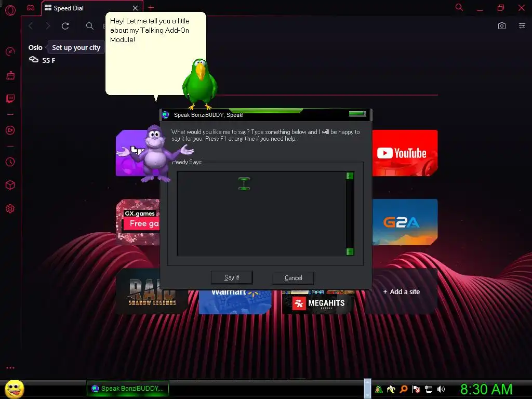The width and height of the screenshot is (532, 399).
Task: Click the address bar search magnifier icon
Action: pyautogui.click(x=89, y=26)
